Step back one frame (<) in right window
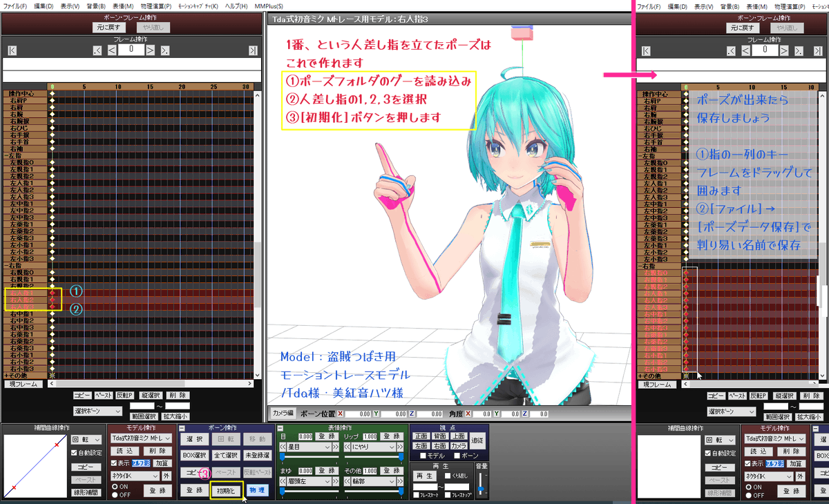This screenshot has height=504, width=829. (x=745, y=50)
